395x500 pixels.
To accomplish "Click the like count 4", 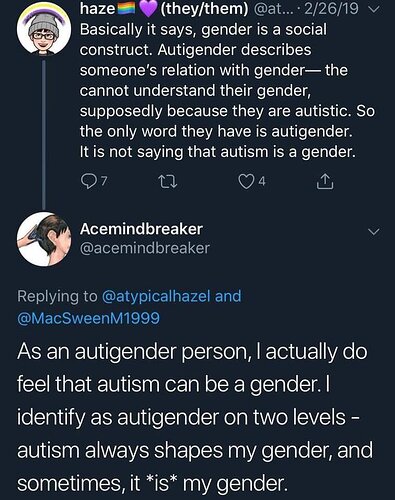I will coord(262,182).
